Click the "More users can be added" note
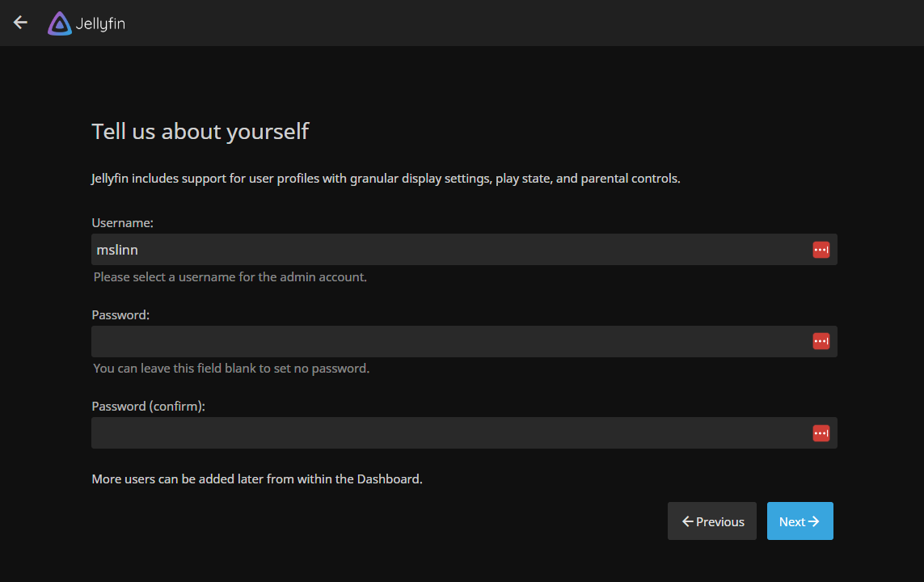The height and width of the screenshot is (582, 924). point(257,479)
